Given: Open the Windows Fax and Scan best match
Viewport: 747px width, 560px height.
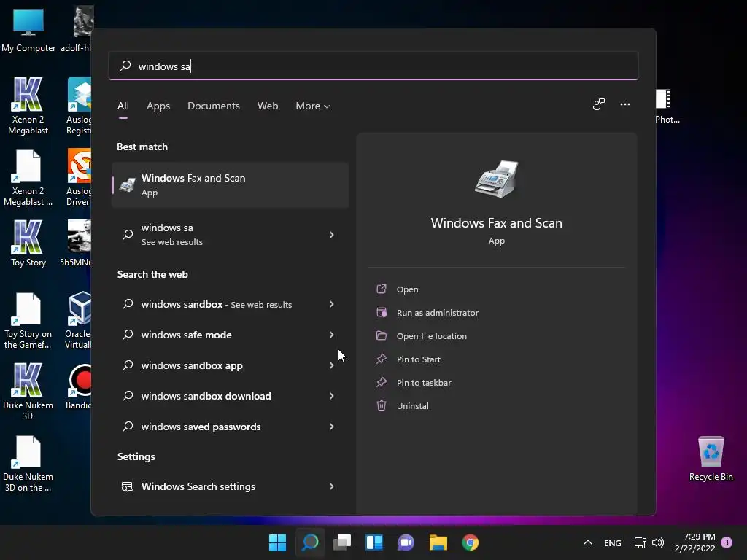Looking at the screenshot, I should click(x=230, y=184).
